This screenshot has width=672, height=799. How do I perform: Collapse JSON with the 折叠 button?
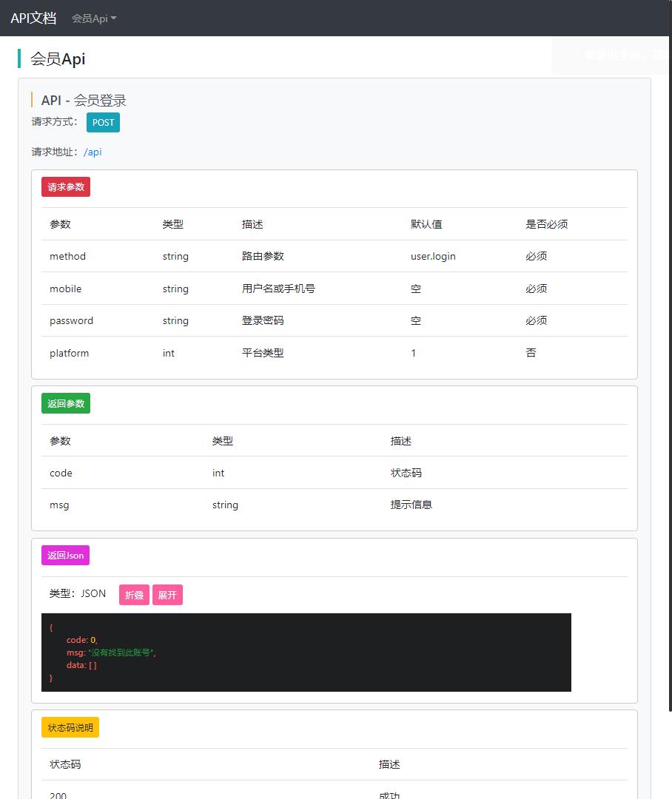(134, 595)
